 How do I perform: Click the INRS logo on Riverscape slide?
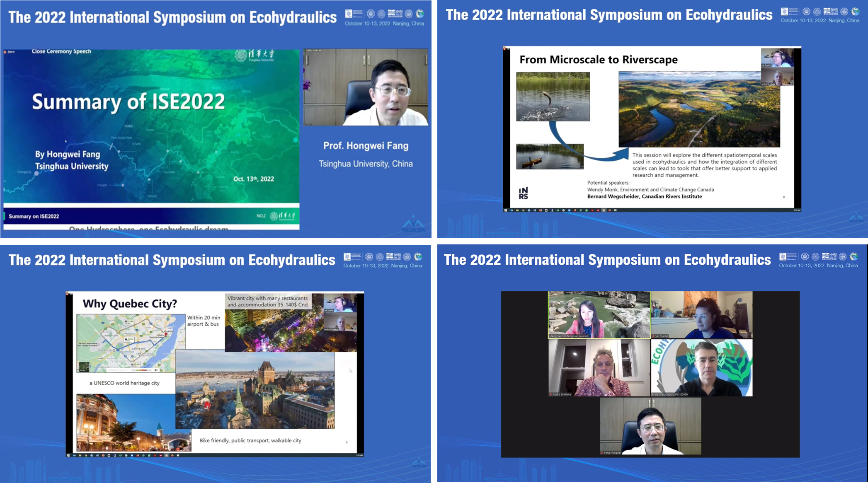[x=523, y=193]
